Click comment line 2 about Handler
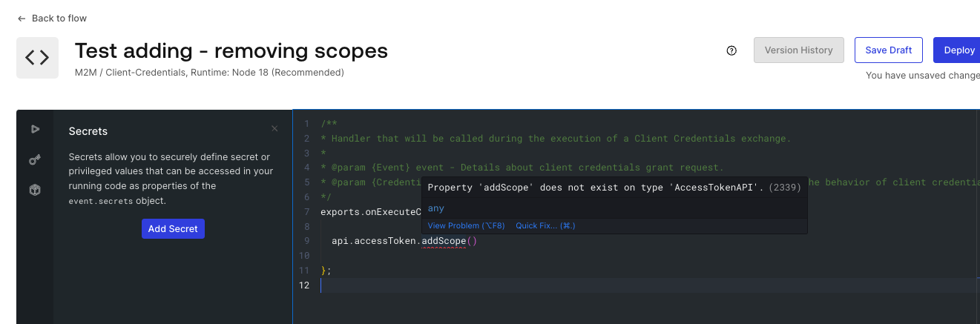Image resolution: width=980 pixels, height=324 pixels. point(556,139)
